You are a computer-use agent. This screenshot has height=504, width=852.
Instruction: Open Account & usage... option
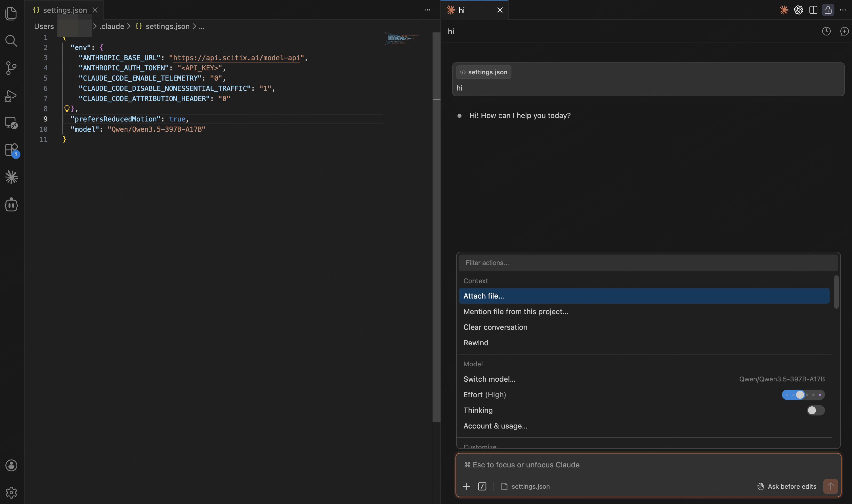pos(644,426)
